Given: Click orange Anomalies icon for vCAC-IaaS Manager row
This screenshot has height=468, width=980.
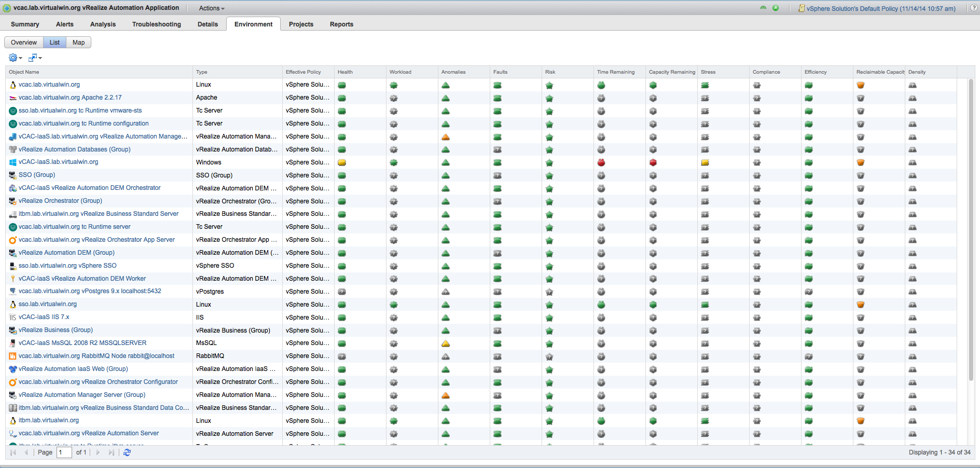Looking at the screenshot, I should [x=446, y=137].
